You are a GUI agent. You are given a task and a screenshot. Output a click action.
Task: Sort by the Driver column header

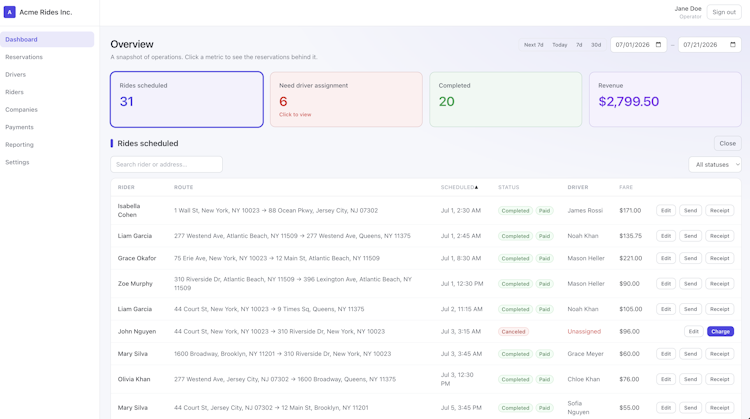click(578, 187)
